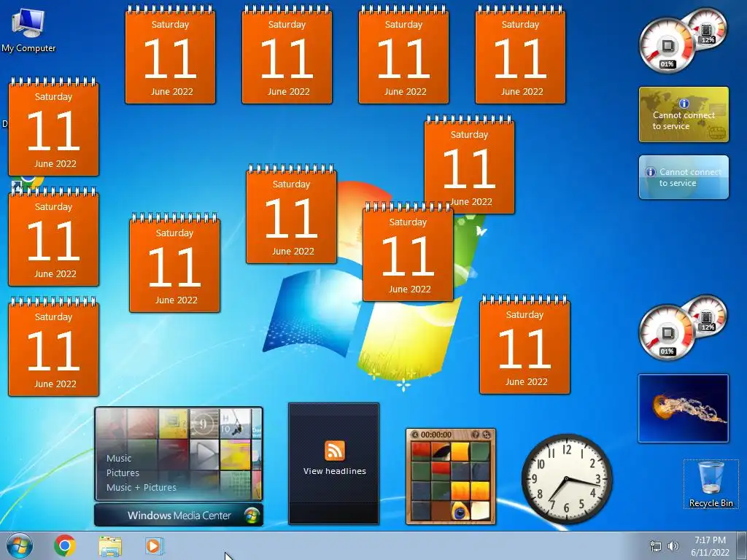Launch Google Chrome from the taskbar
Viewport: 747px width, 560px height.
point(65,545)
